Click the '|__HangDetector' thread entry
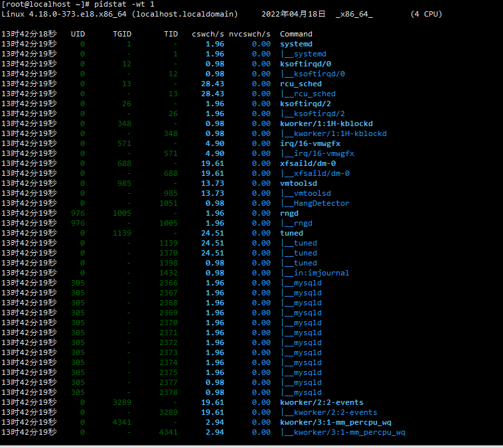Viewport: 503px width, 448px height. (315, 203)
